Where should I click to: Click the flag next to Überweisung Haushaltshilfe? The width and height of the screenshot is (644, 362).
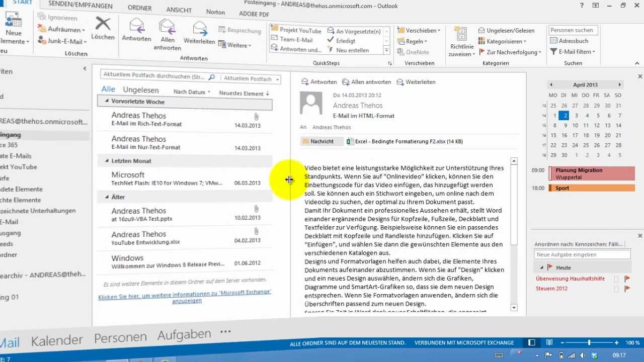click(627, 279)
